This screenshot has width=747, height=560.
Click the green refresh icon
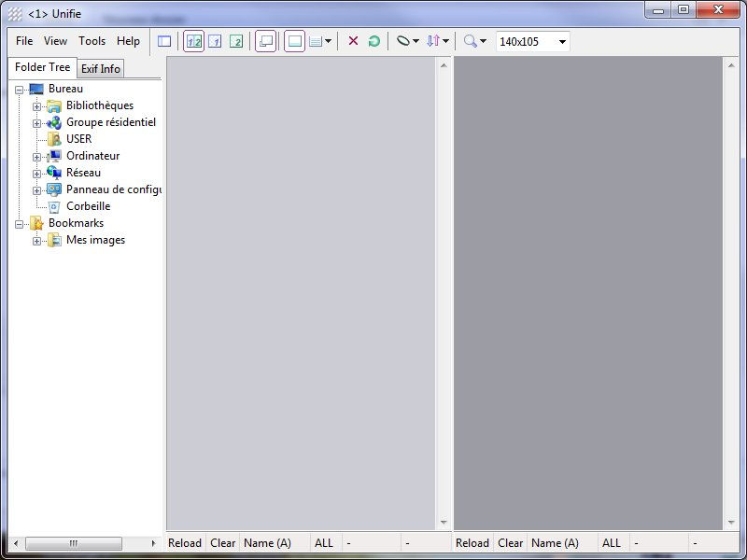pyautogui.click(x=374, y=41)
